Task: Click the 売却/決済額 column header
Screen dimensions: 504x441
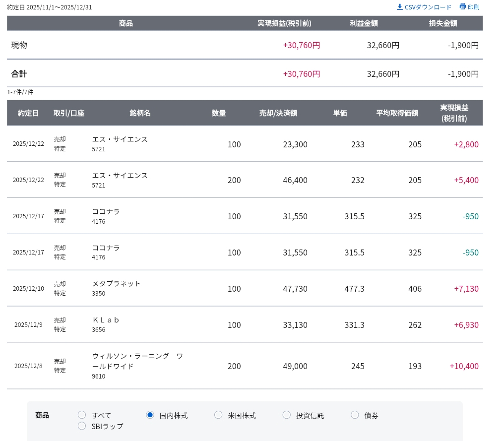Action: [278, 113]
